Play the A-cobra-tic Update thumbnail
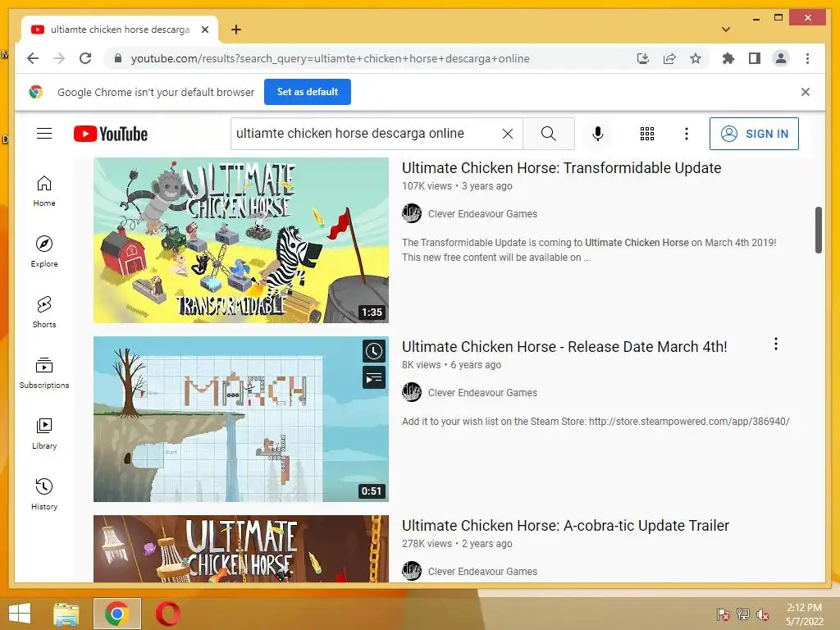 241,549
